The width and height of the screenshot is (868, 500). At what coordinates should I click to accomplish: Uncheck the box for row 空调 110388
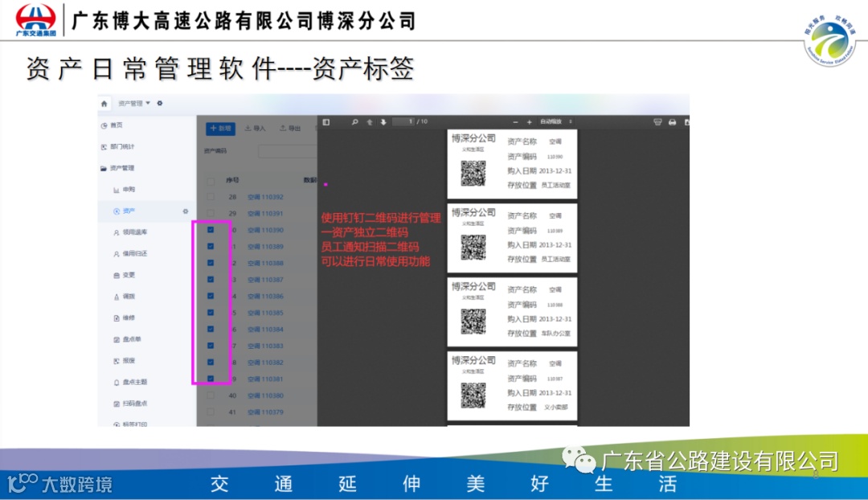(x=211, y=263)
